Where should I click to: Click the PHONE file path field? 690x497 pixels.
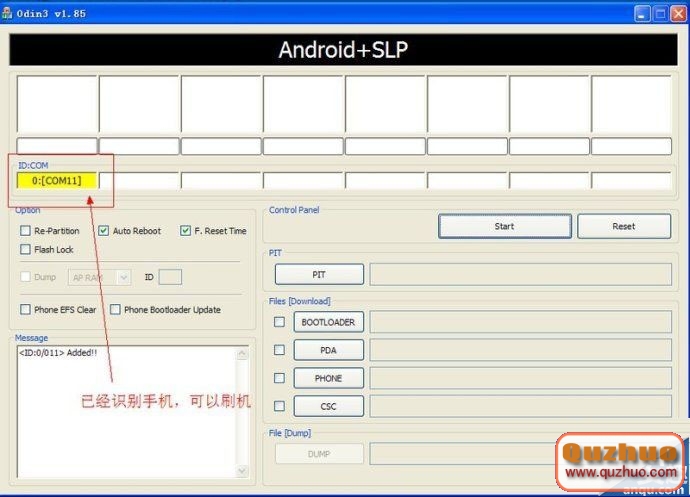(x=521, y=378)
